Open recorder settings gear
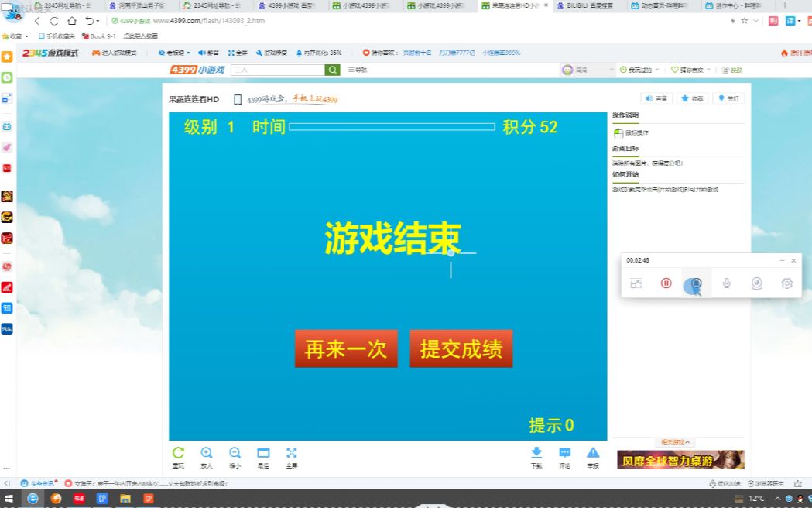 (786, 283)
